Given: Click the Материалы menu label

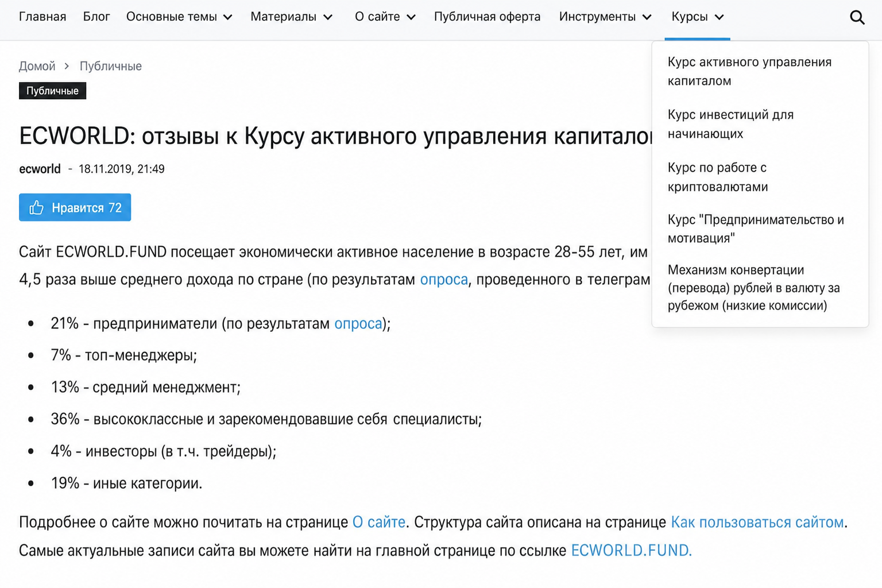Looking at the screenshot, I should [283, 17].
